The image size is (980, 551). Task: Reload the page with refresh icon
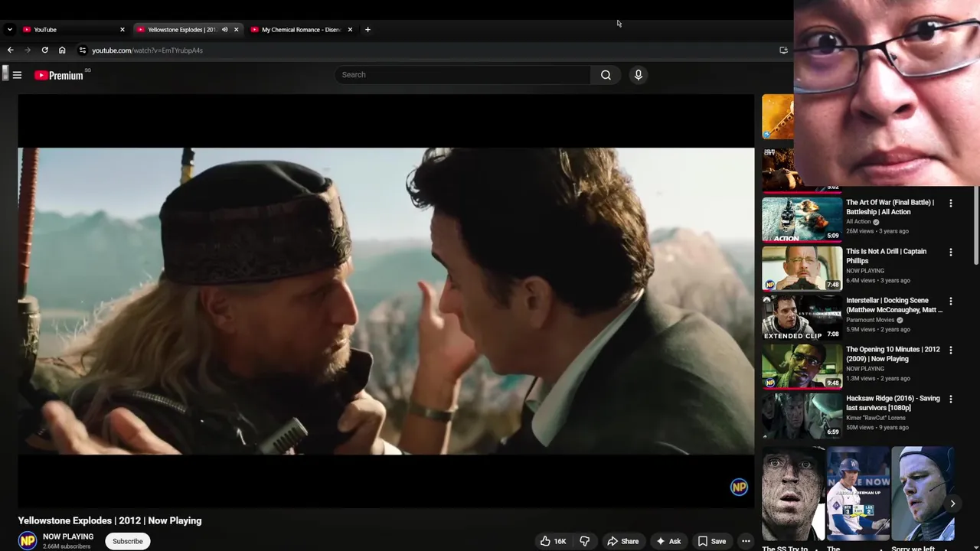coord(44,50)
